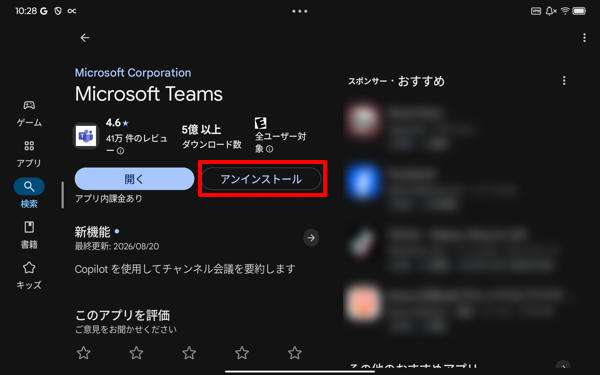Tap the 5億 以上 download count
Image resolution: width=600 pixels, height=375 pixels.
point(201,130)
